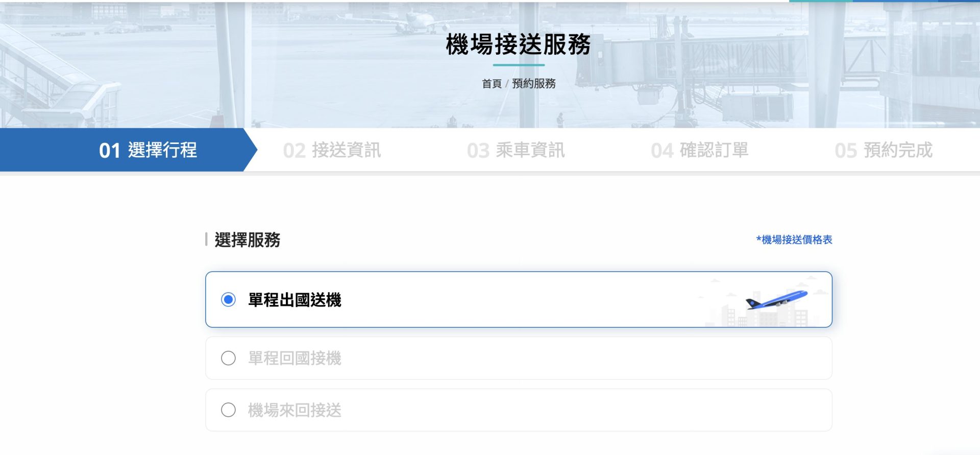Click the 單程回國接機 option label text

coord(295,358)
